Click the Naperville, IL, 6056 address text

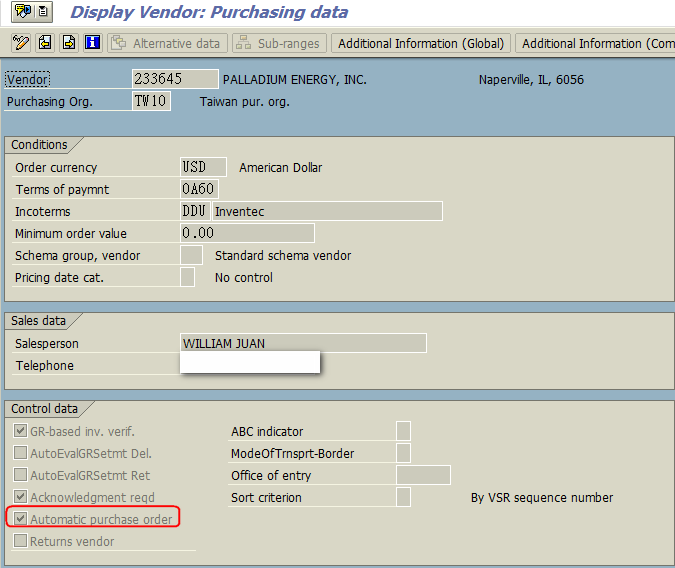click(x=531, y=80)
